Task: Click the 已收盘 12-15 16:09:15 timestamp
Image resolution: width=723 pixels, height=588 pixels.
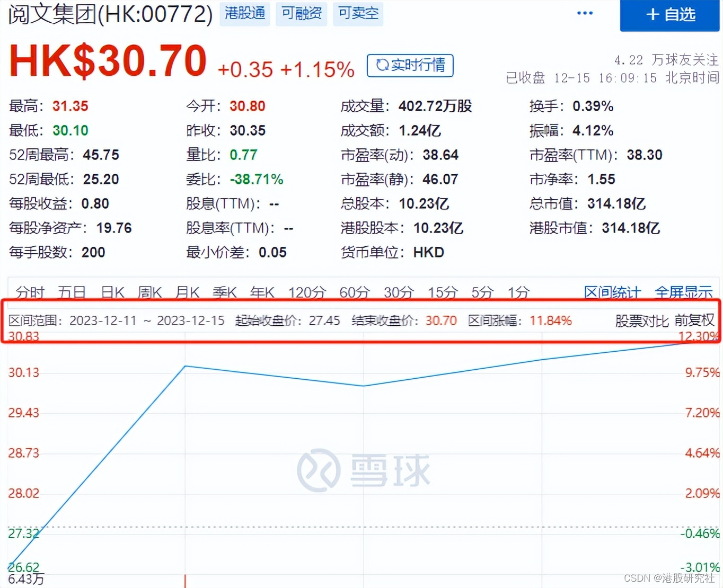Action: (612, 78)
